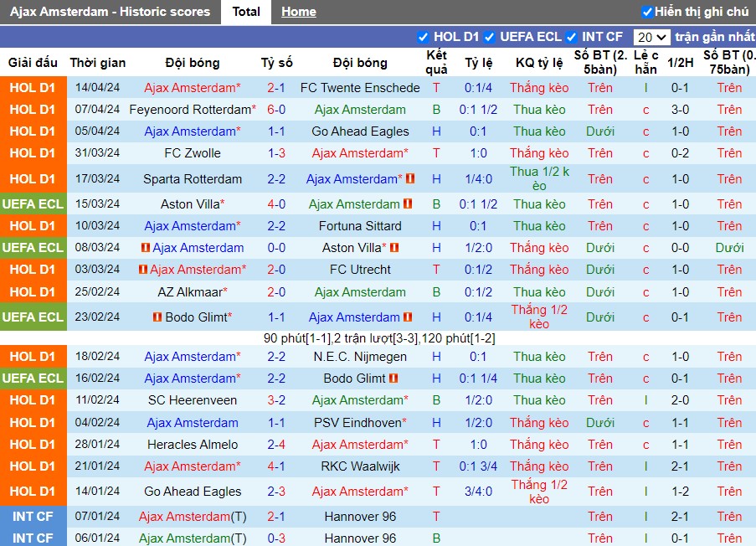Click the 1/2H column header
The width and height of the screenshot is (756, 546).
[680, 62]
